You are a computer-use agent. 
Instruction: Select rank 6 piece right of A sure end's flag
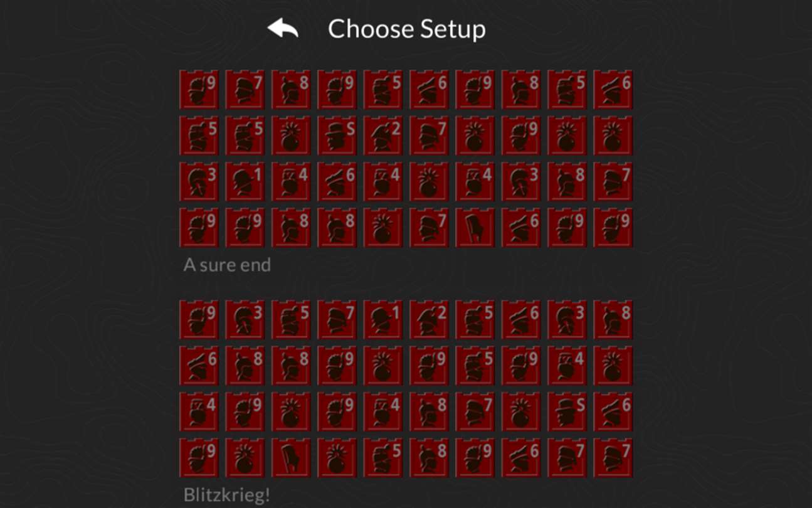[x=522, y=228]
